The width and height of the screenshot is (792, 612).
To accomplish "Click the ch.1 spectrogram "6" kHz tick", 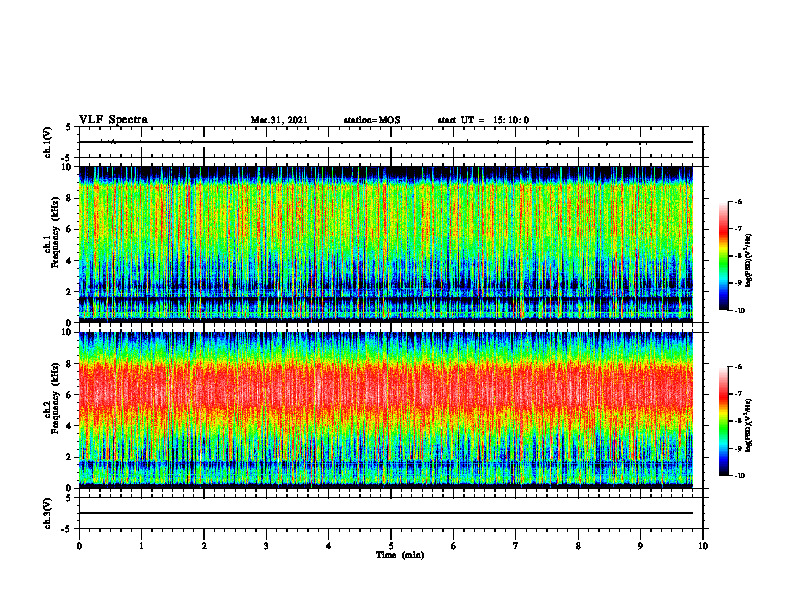I will (70, 229).
